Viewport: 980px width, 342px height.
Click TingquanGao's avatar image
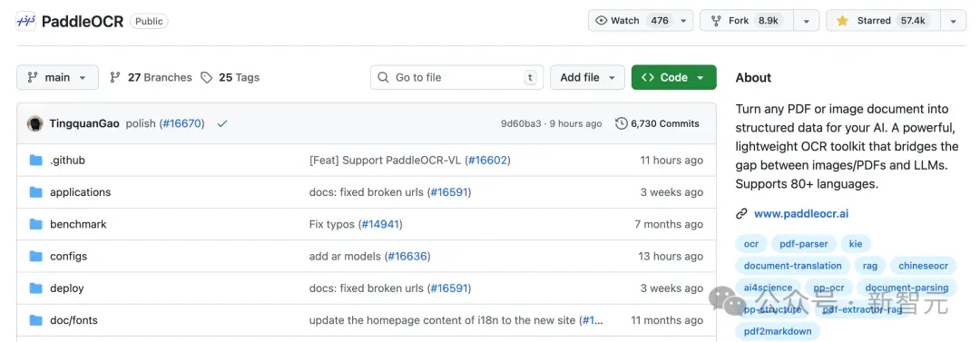pos(35,123)
